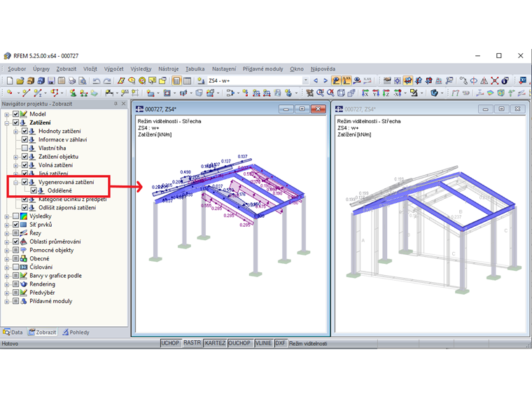The width and height of the screenshot is (532, 399).
Task: Click the red X delete-node icon
Action: pos(495,80)
